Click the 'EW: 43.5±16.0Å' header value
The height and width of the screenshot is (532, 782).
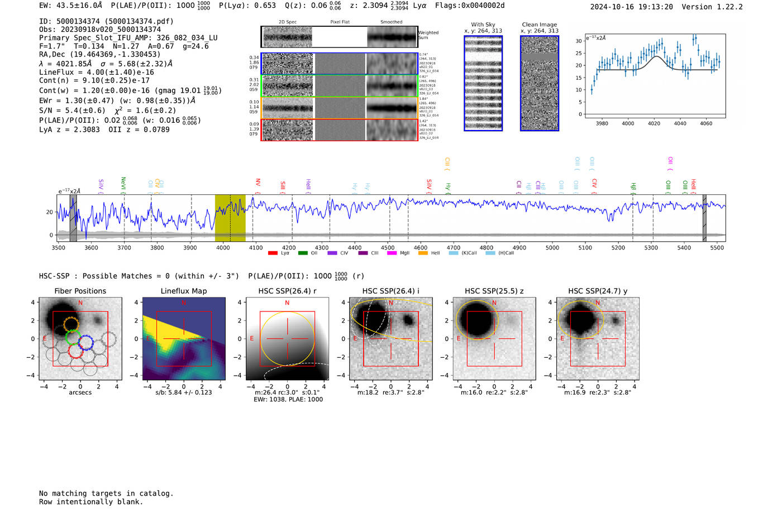click(71, 6)
